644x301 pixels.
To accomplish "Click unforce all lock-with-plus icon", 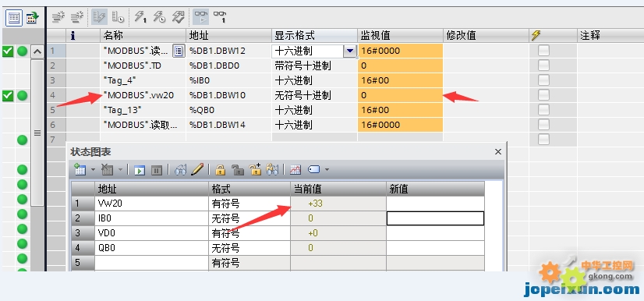I will pos(255,169).
